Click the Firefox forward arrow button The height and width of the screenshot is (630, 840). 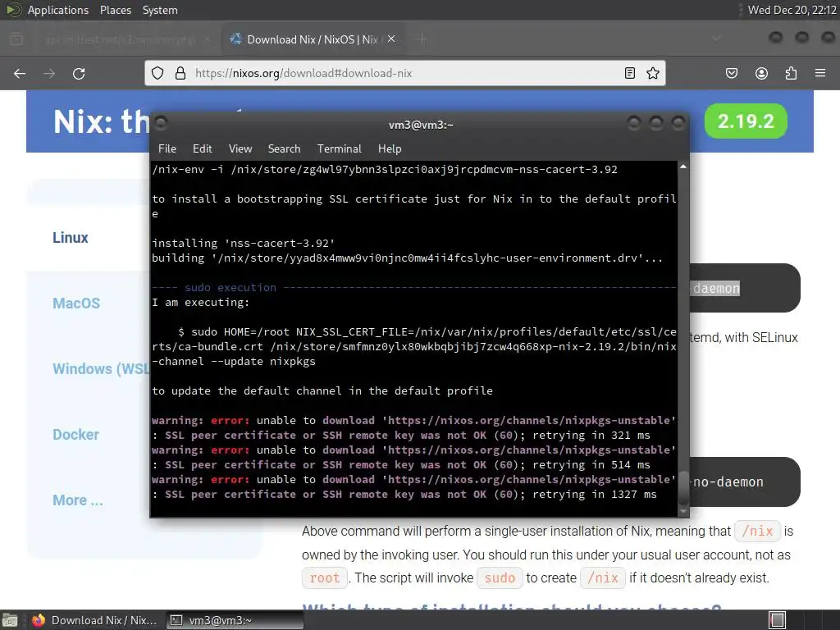tap(49, 73)
